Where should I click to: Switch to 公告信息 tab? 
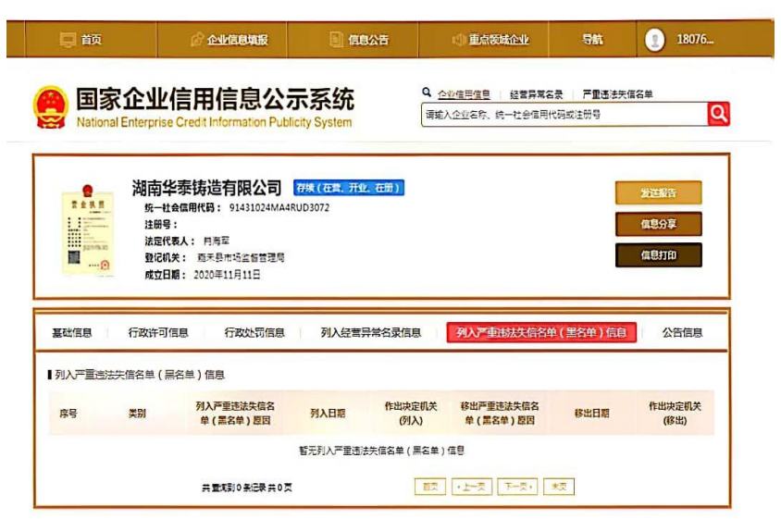[x=682, y=333]
